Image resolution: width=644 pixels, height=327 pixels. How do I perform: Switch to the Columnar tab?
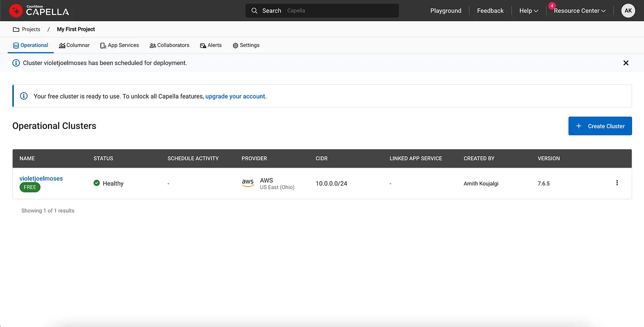(74, 45)
